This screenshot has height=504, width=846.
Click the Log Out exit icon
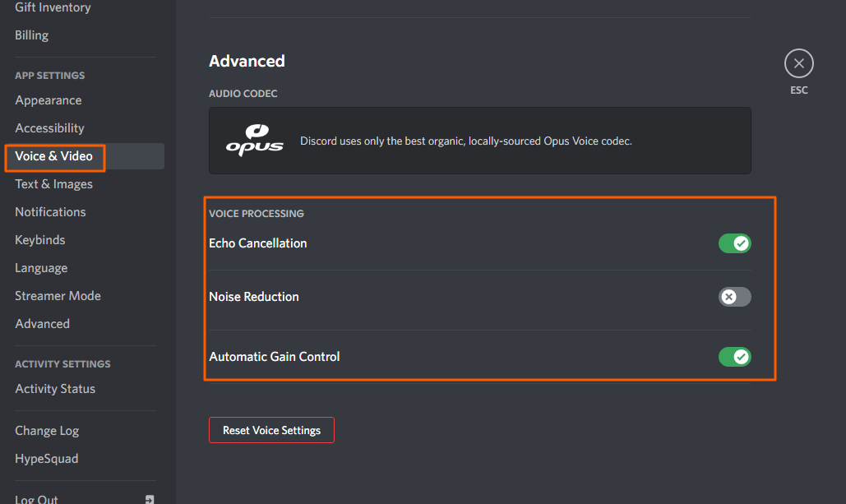pos(149,498)
